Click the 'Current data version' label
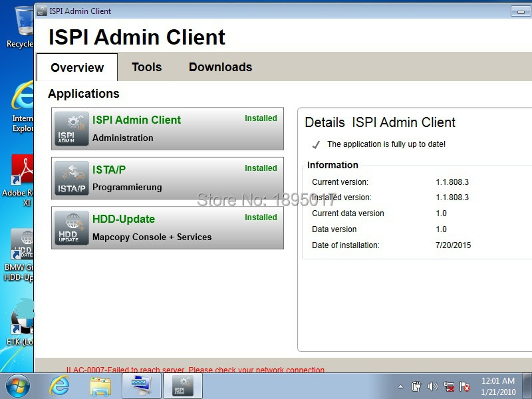Screen dimensions: 532x399 coord(348,213)
